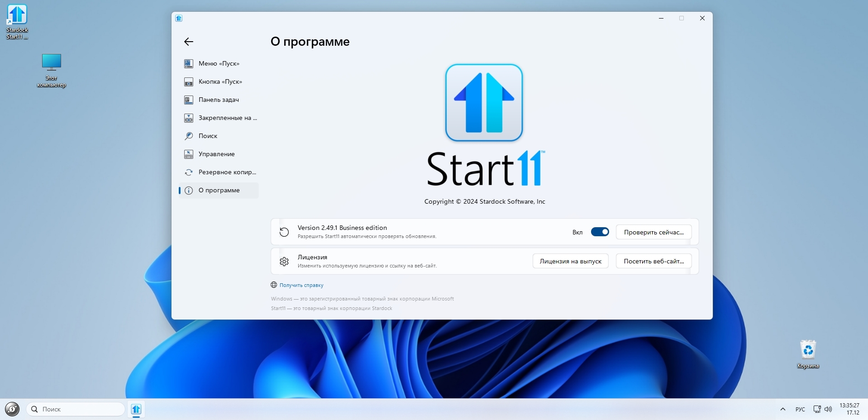Click into the taskbar Поиск search field

pos(76,409)
